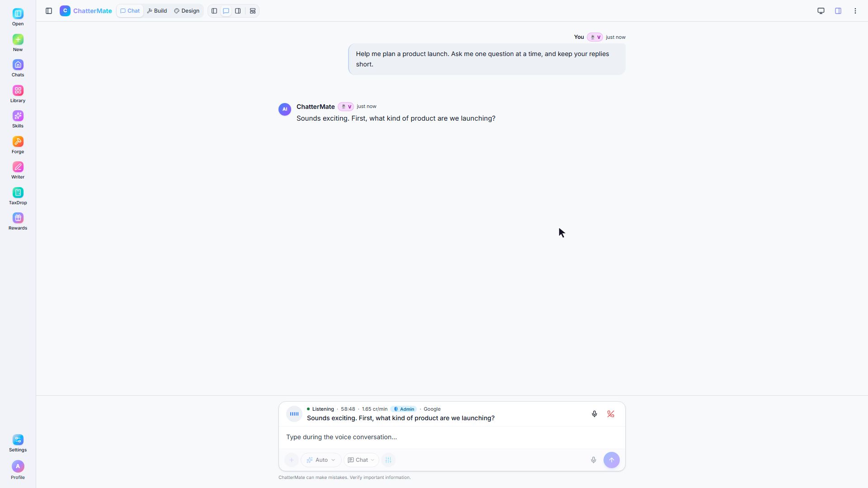Go to Chats in the sidebar

(x=18, y=69)
